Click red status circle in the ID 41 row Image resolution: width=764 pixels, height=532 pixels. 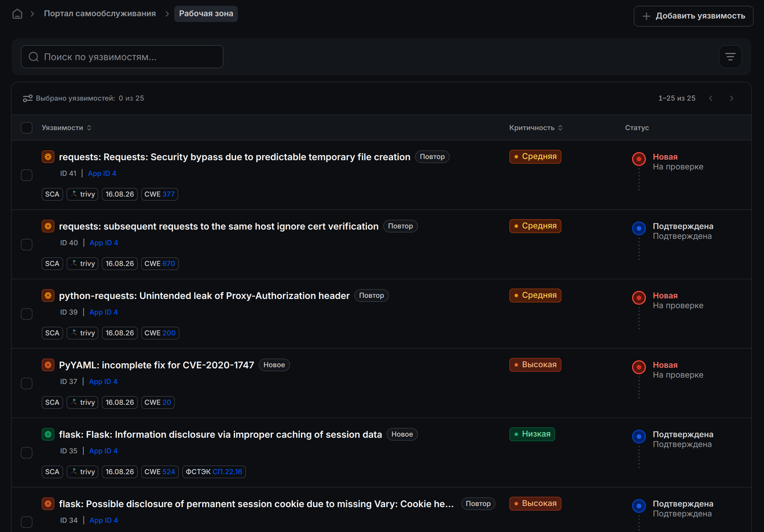(x=639, y=159)
